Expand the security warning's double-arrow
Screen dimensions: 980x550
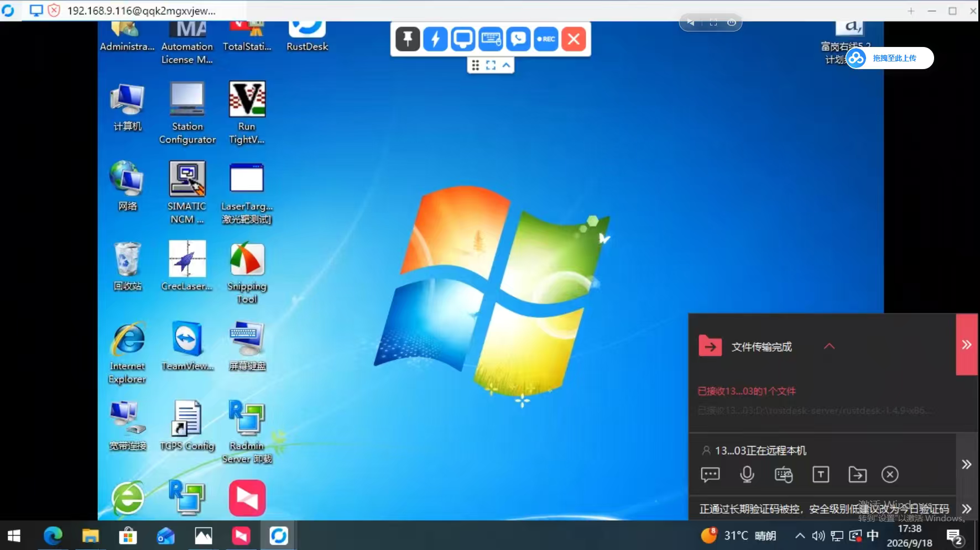[967, 509]
